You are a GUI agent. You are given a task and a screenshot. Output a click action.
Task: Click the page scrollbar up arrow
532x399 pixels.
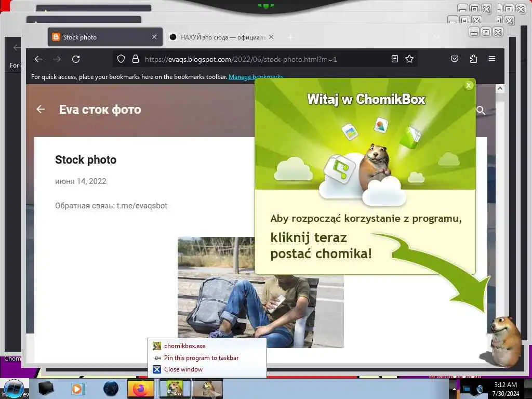click(500, 88)
